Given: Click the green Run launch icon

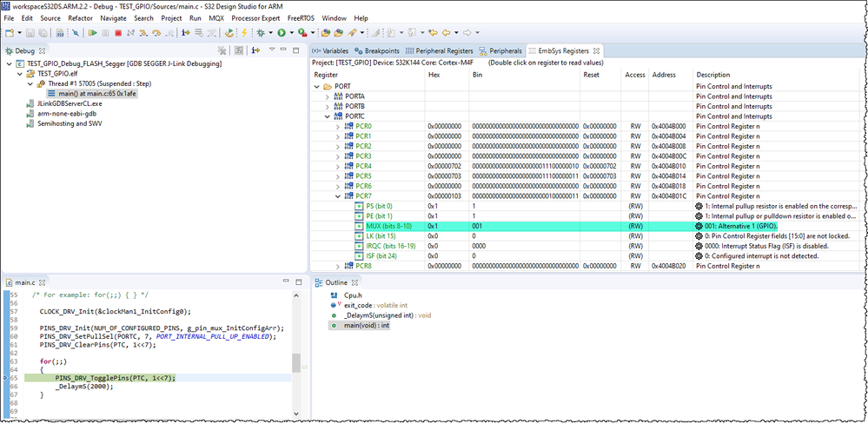Looking at the screenshot, I should click(281, 33).
